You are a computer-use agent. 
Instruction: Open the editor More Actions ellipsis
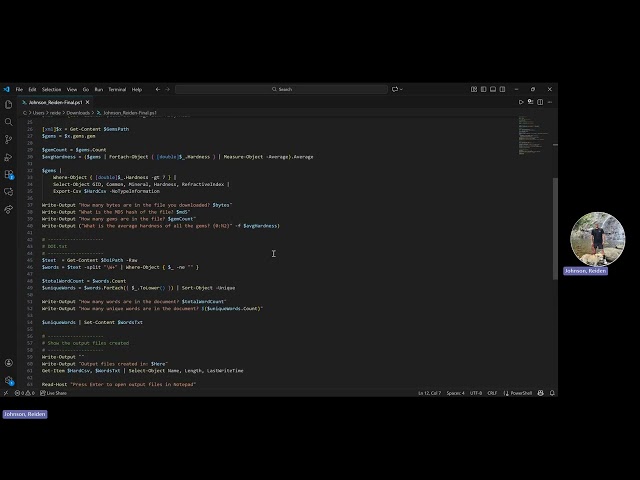(550, 102)
